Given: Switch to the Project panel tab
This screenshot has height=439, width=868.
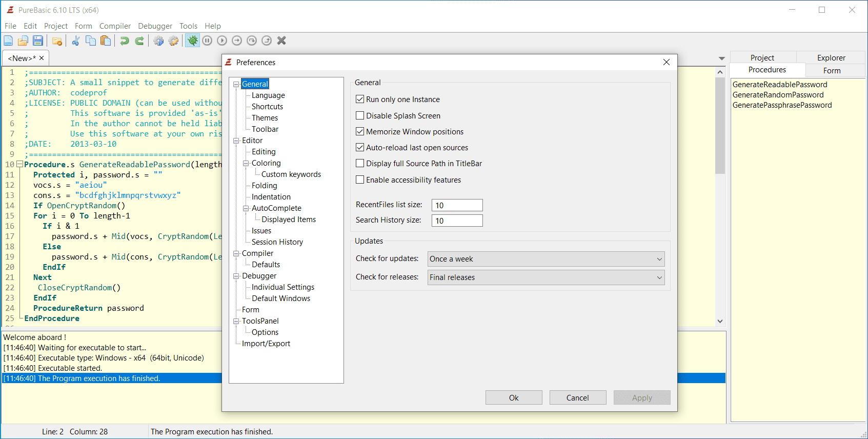Looking at the screenshot, I should click(x=762, y=58).
